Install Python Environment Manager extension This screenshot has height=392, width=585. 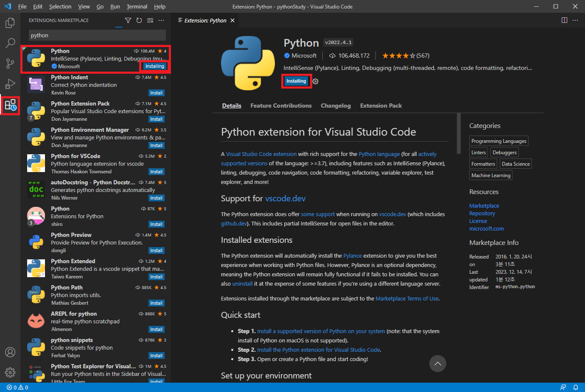coord(156,145)
